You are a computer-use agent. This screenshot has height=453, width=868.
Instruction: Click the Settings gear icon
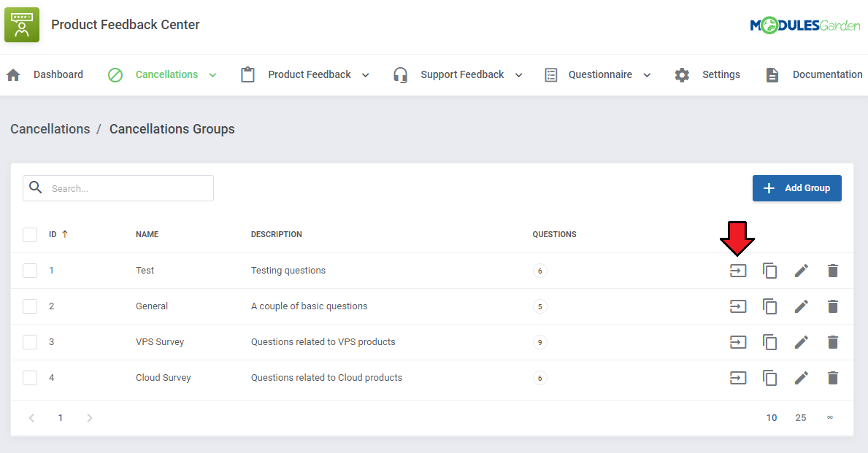coord(682,74)
